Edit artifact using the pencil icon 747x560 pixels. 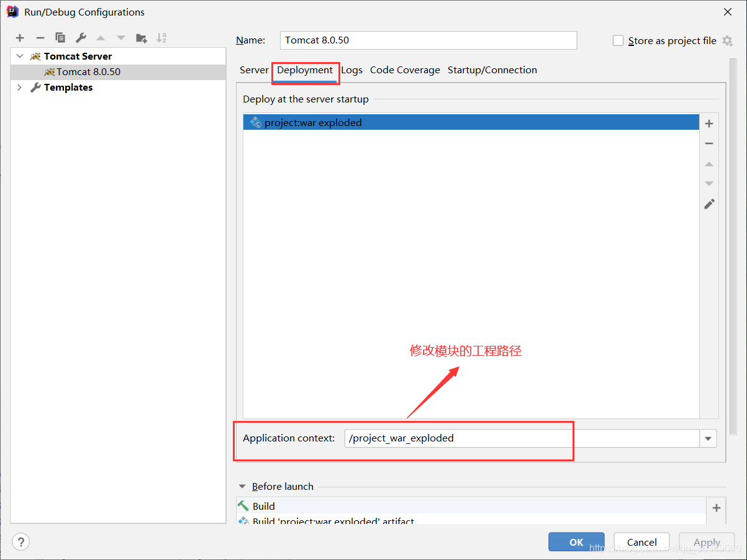[x=709, y=204]
